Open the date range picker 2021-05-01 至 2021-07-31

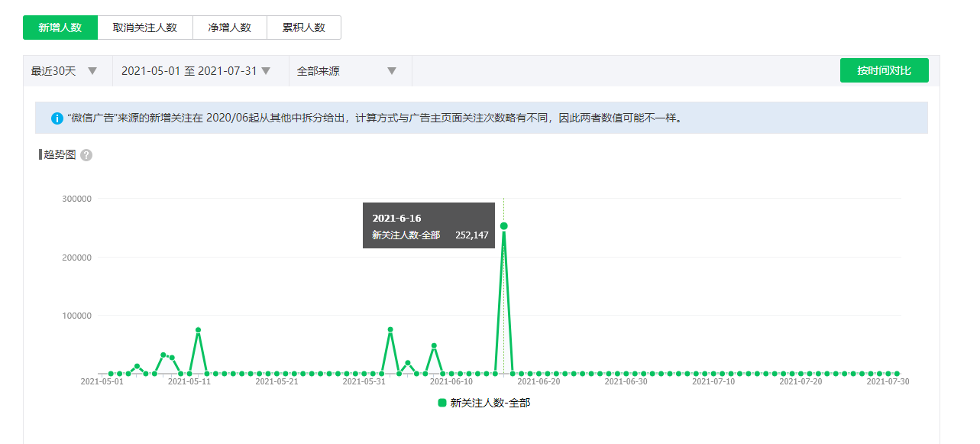tap(197, 71)
